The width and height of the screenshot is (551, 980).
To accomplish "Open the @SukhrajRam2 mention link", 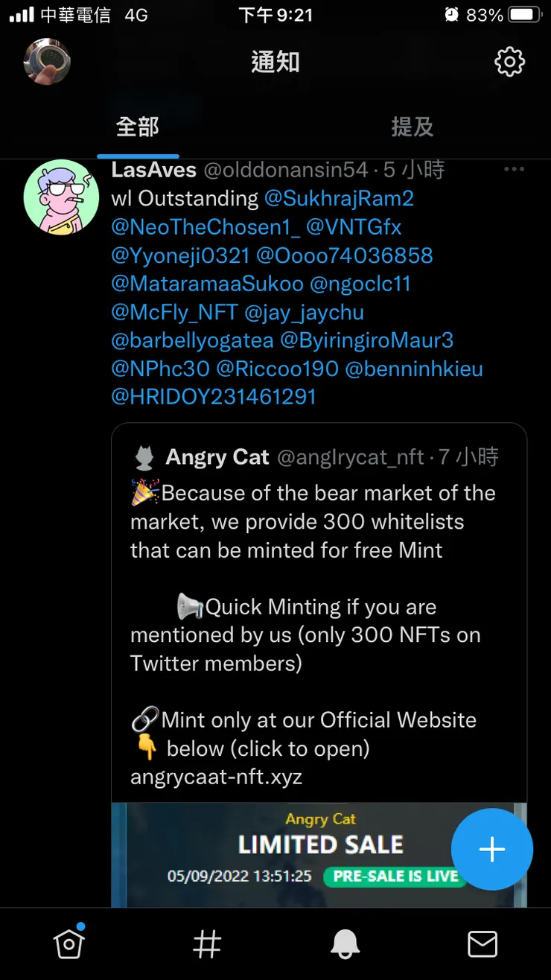I will (x=339, y=199).
